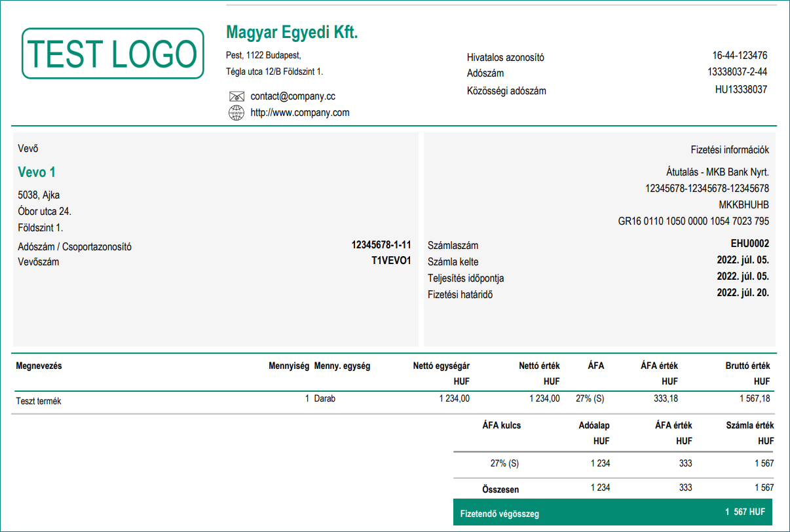The height and width of the screenshot is (532, 790).
Task: Select the Darab unit cell
Action: pos(324,398)
